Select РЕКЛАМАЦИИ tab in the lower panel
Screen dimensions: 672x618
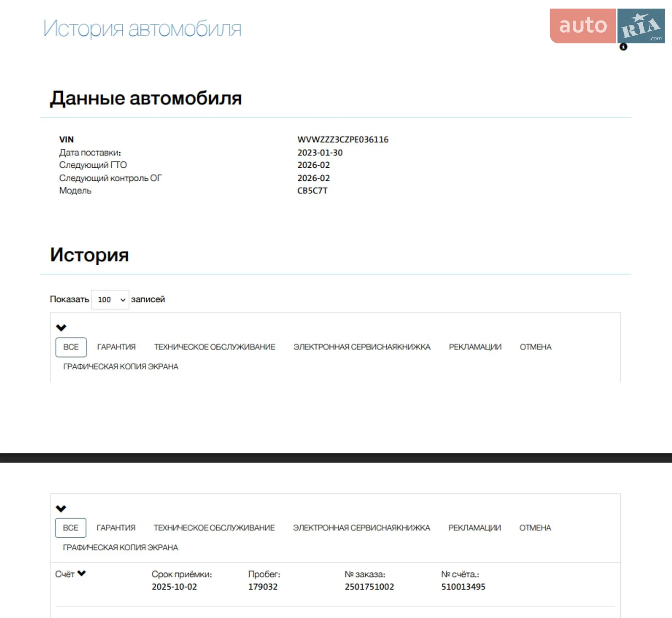(475, 528)
